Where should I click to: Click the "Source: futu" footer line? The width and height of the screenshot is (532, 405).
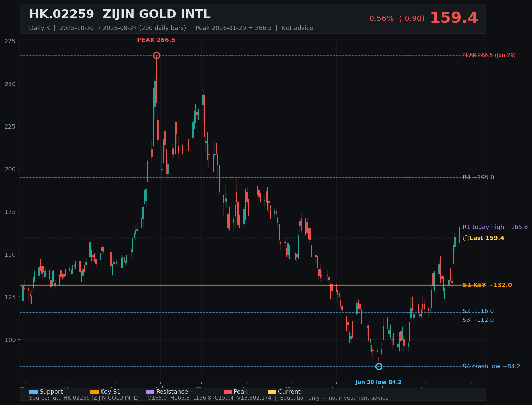click(x=209, y=398)
